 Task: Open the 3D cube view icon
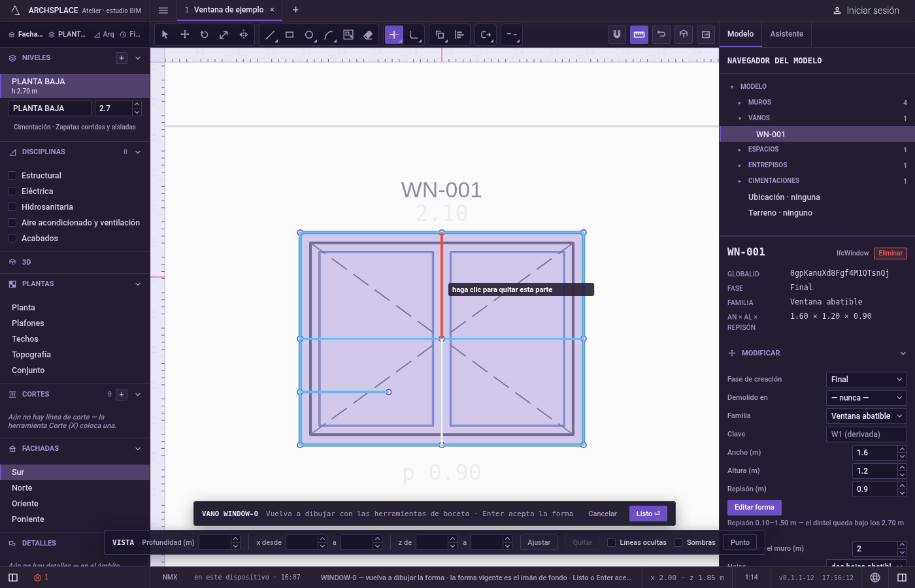coord(684,35)
